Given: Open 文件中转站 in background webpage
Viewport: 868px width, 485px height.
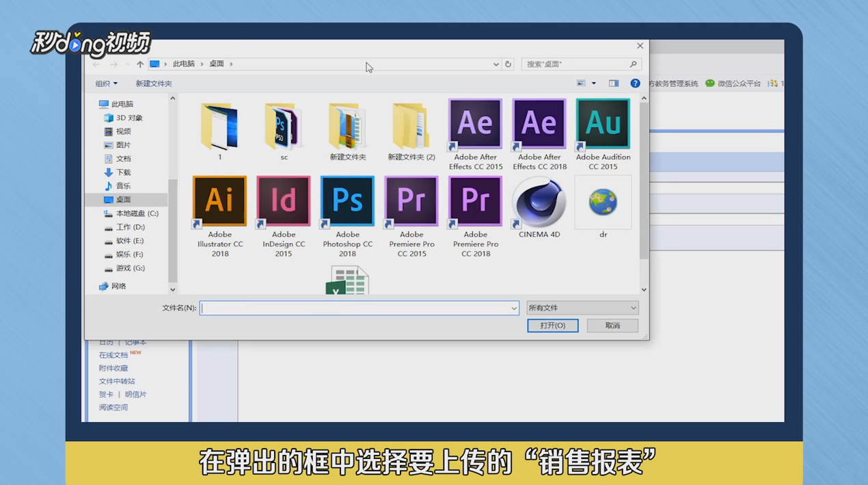Looking at the screenshot, I should 117,381.
